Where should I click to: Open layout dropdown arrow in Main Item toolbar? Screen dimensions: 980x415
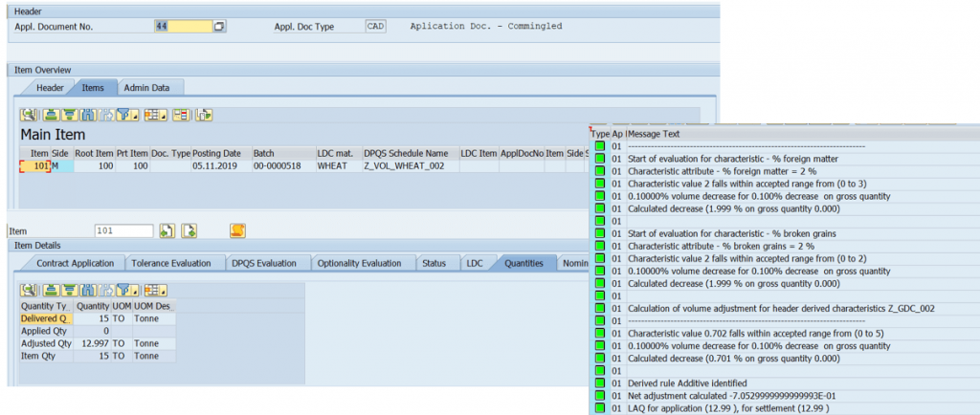pos(164,115)
